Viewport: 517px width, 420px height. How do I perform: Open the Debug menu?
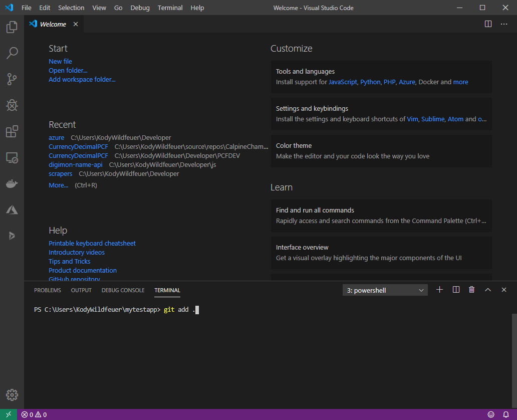tap(140, 8)
